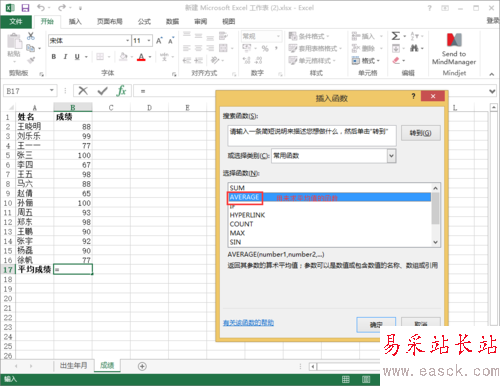
Task: Open Conditional Formatting dropdown
Action: [x=309, y=36]
